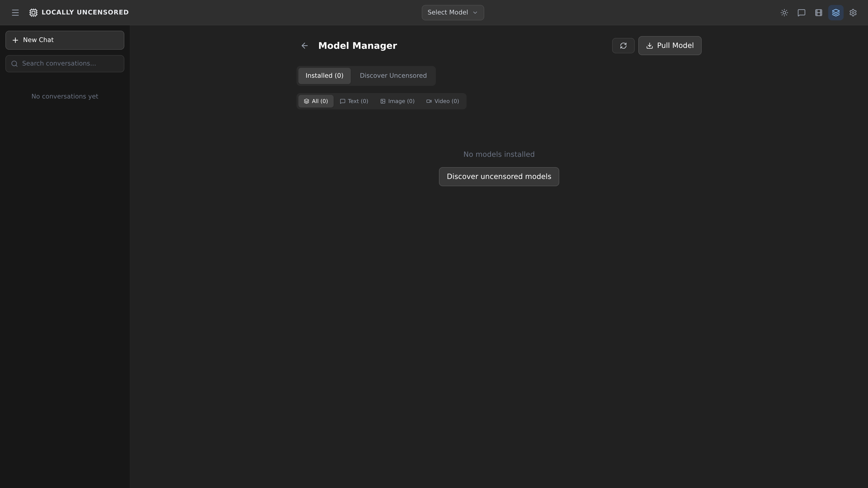Screen dimensions: 868x488
Task: Open the sidebar hamburger menu
Action: [16, 12]
